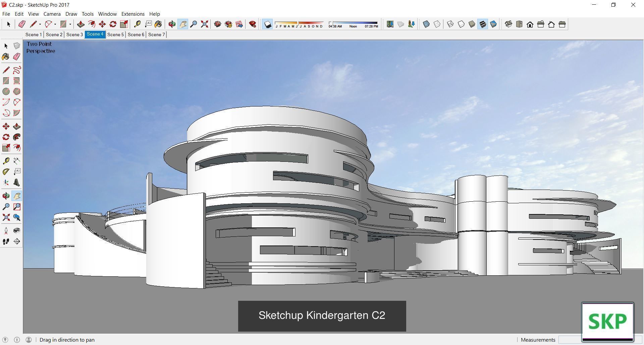Open 3D Warehouse from the toolbar
Image resolution: width=644 pixels, height=345 pixels.
(218, 24)
